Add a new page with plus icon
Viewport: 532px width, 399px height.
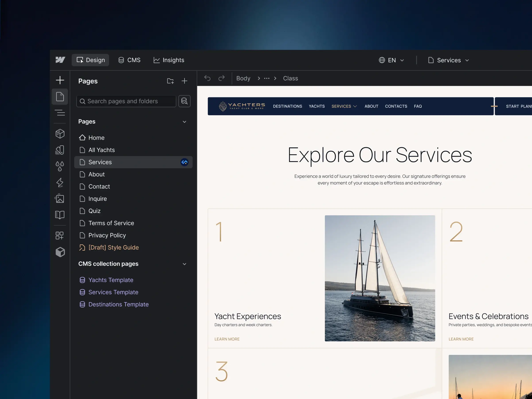tap(184, 81)
